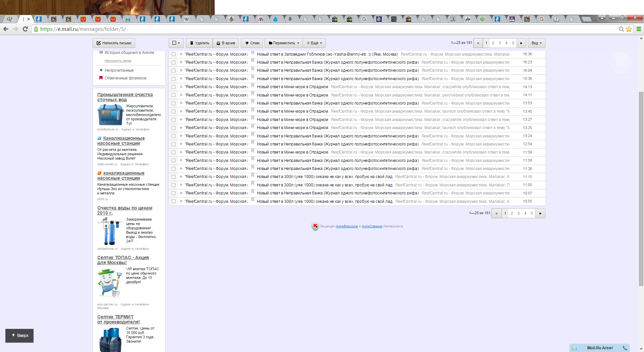The height and width of the screenshot is (352, 644).
Task: Click the Mail.Ru Agent phone icon
Action: pyautogui.click(x=625, y=348)
